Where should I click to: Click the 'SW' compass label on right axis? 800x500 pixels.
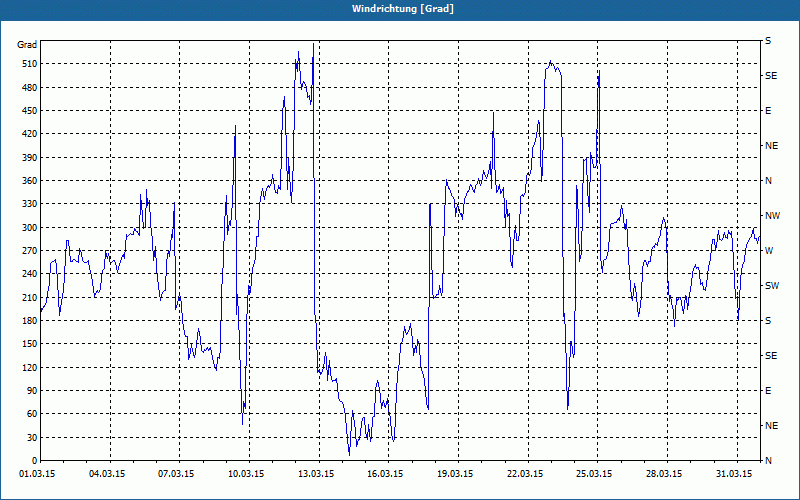coord(772,286)
